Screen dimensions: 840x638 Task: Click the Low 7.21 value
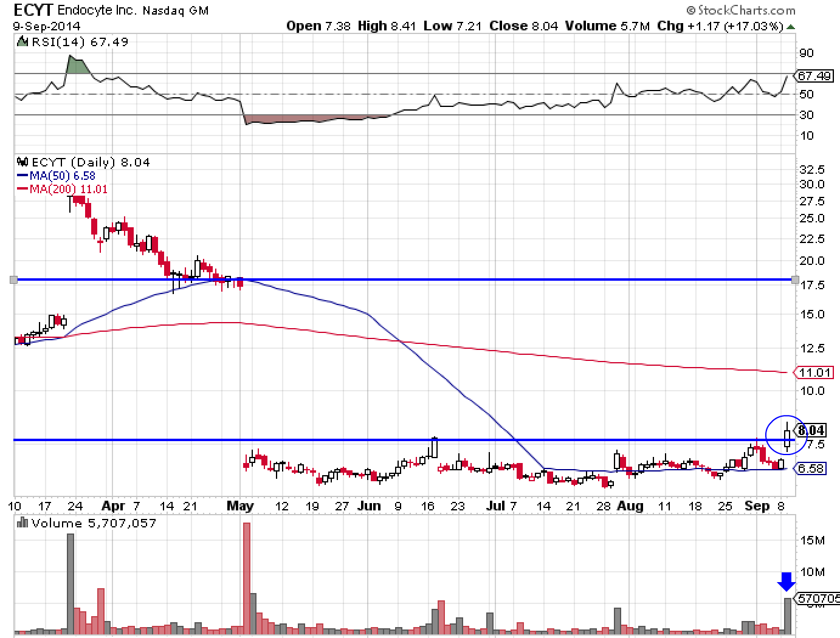tap(451, 26)
